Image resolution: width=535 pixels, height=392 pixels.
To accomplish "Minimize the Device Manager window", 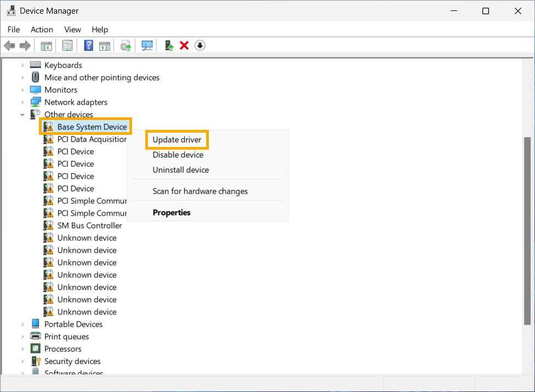I will tap(454, 11).
